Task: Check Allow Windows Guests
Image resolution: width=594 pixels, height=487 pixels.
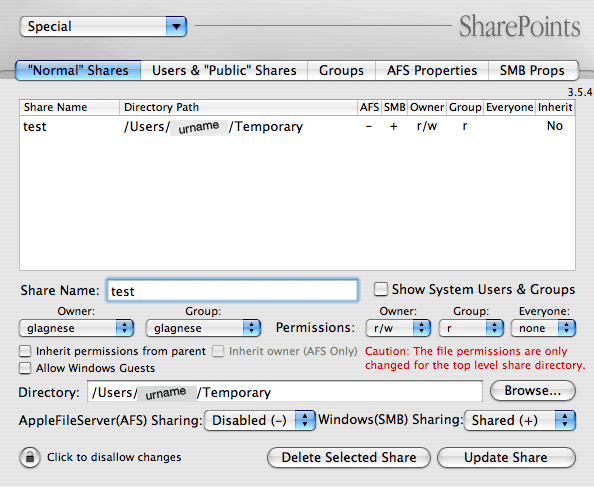Action: (25, 368)
